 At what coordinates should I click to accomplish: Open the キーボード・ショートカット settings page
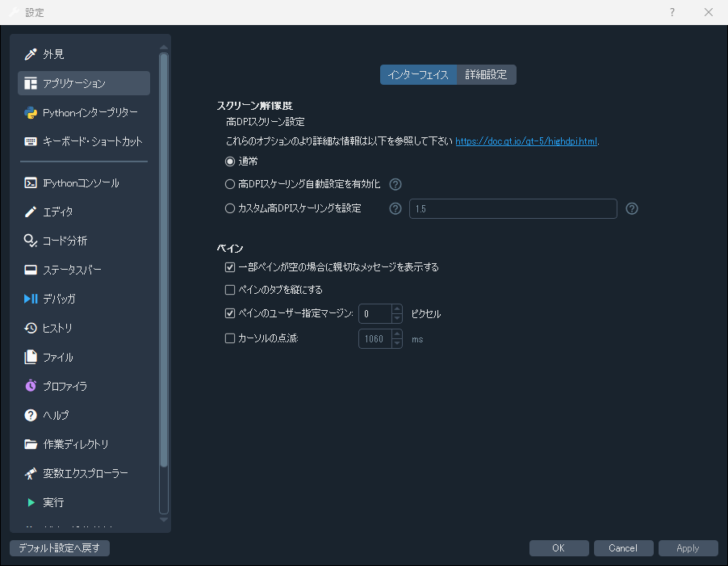point(84,141)
